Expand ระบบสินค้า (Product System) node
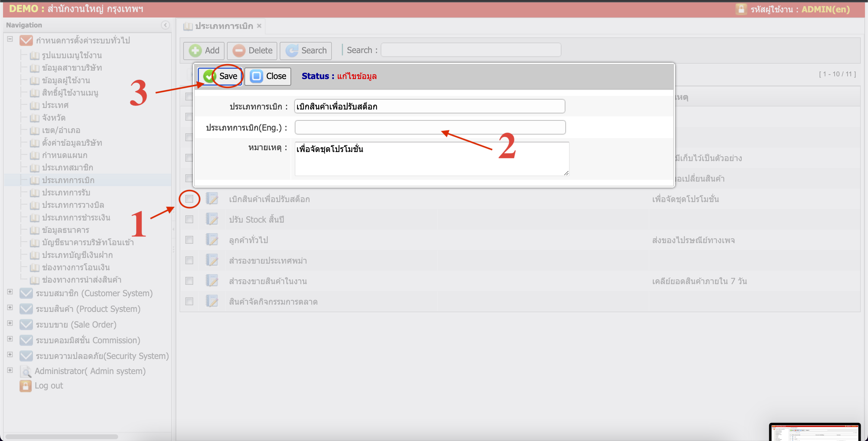The width and height of the screenshot is (868, 441). pyautogui.click(x=10, y=307)
